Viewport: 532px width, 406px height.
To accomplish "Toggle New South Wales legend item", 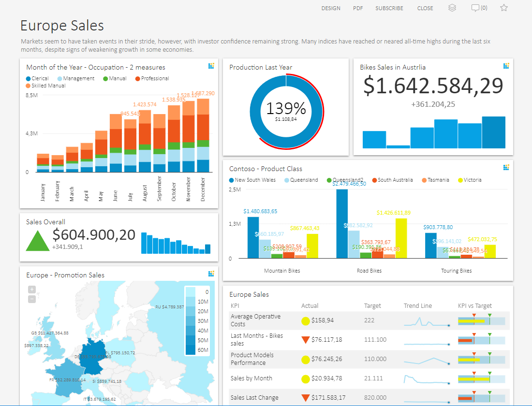I will [252, 180].
